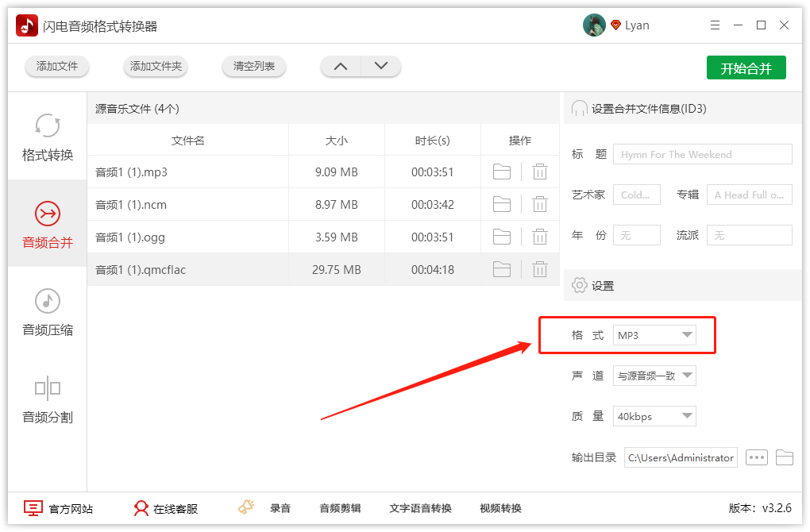Viewport: 810px width, 532px height.
Task: Switch to 音频压缩 tab
Action: tap(48, 311)
